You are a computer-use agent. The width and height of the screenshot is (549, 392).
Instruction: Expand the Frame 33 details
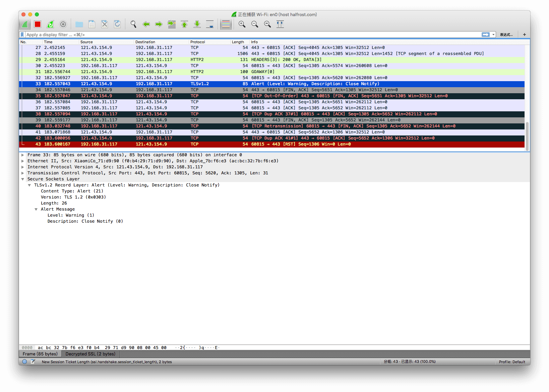(22, 155)
